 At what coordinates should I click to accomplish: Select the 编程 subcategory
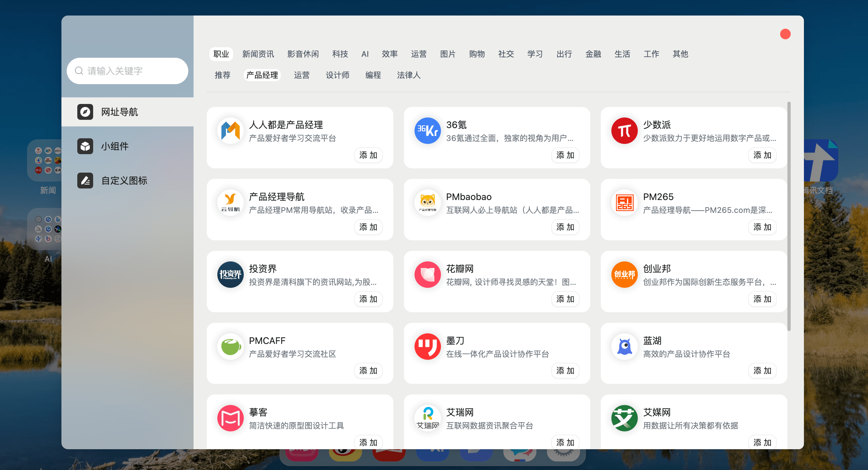[373, 75]
